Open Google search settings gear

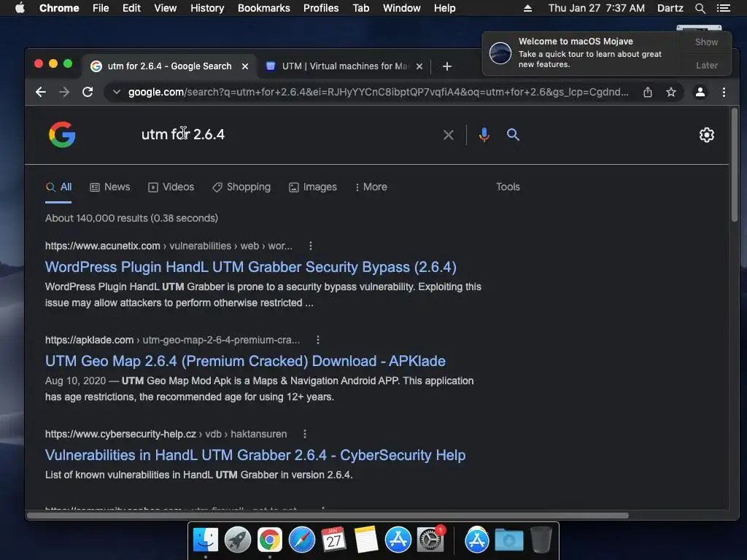(706, 135)
